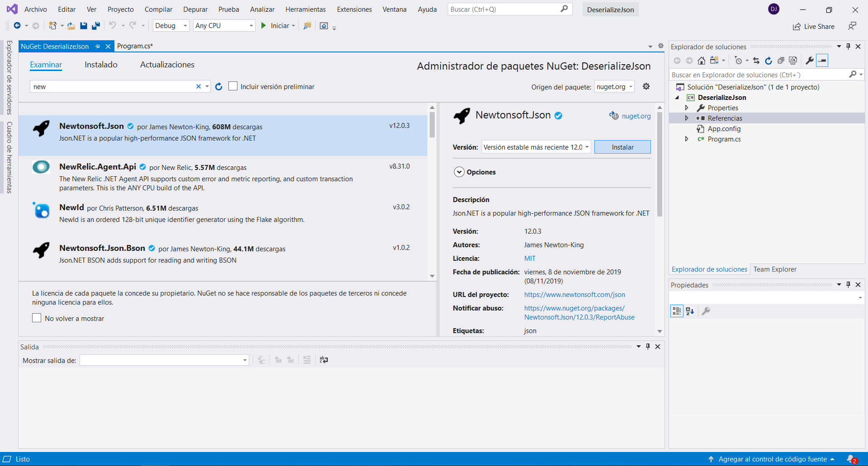868x466 pixels.
Task: Click the notifications bell in status bar
Action: coord(851,459)
